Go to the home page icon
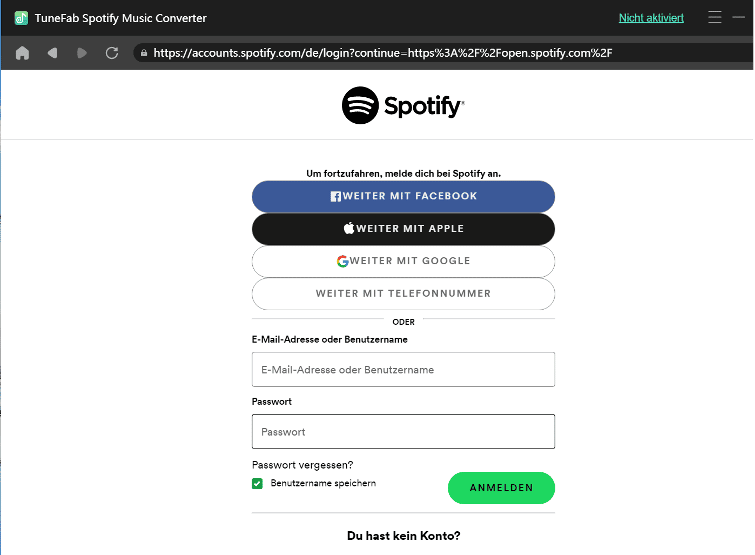Image resolution: width=755 pixels, height=555 pixels. pos(22,53)
